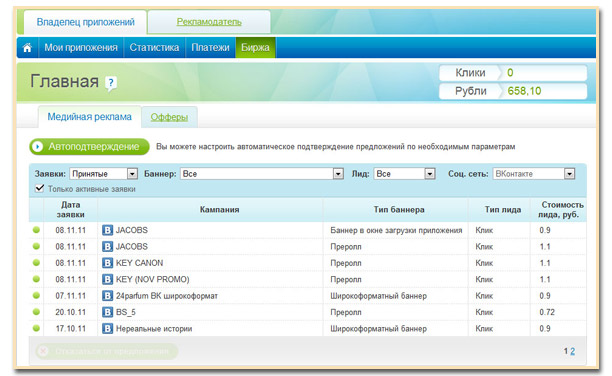Click Широкоформатный баннер in Нереальные истории row
Viewport: 612px width, 376px height.
coord(378,329)
